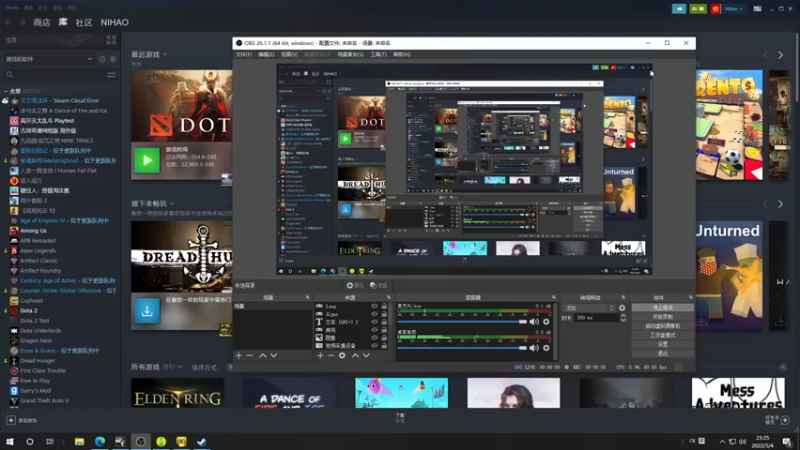This screenshot has height=450, width=800.
Task: Open the 所有游戏 collection dropdown
Action: point(180,367)
